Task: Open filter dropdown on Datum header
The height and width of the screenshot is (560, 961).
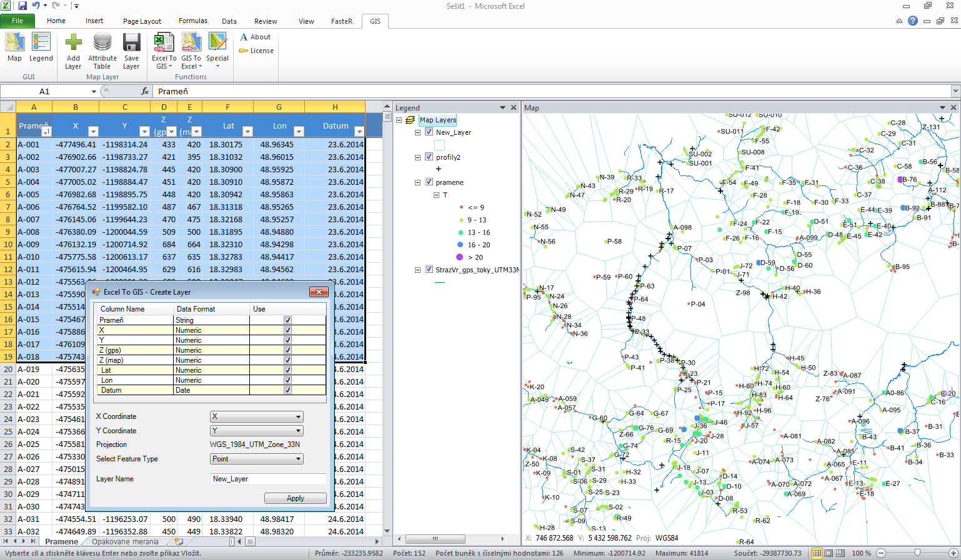Action: click(x=359, y=131)
